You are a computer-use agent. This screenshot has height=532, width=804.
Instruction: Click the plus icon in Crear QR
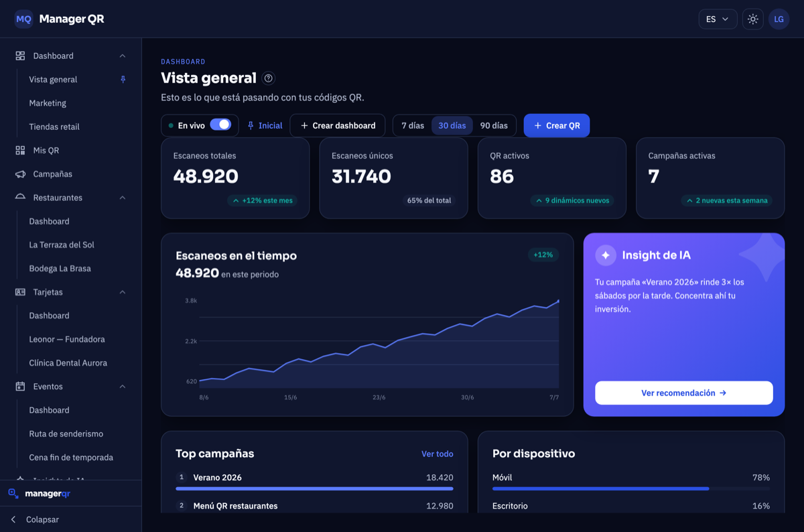537,125
